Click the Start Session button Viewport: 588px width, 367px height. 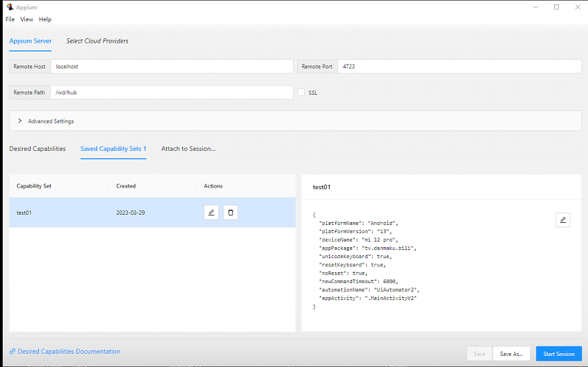coord(559,354)
